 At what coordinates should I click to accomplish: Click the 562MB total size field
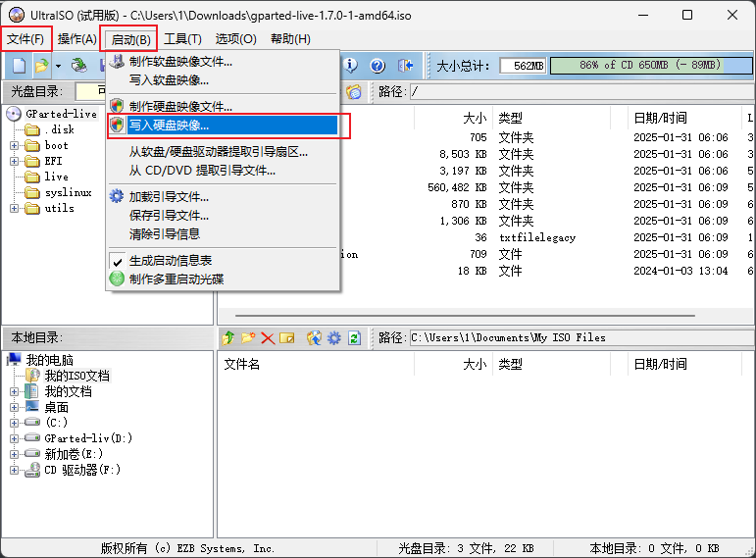(523, 66)
